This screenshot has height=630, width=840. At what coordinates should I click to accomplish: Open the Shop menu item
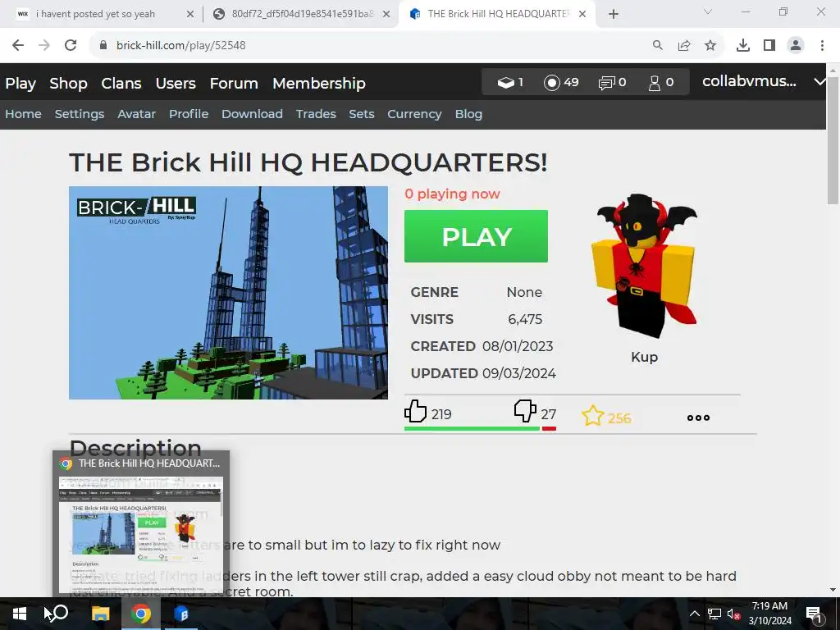coord(69,84)
